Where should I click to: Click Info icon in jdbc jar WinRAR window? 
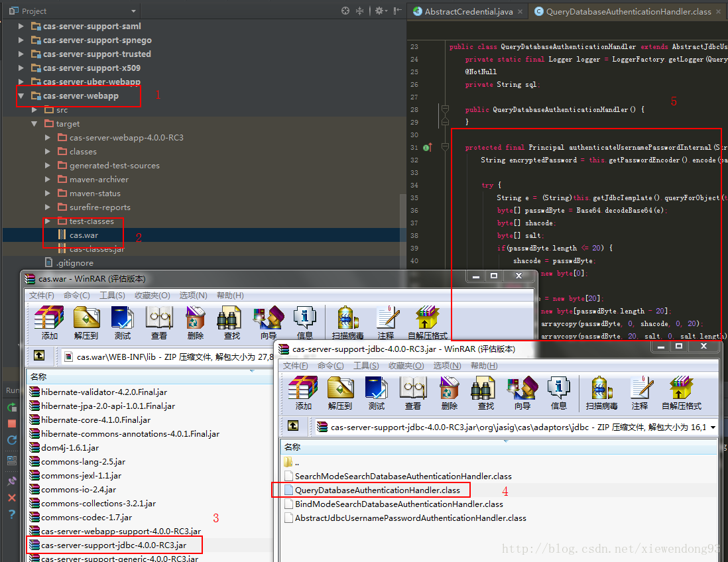[558, 388]
